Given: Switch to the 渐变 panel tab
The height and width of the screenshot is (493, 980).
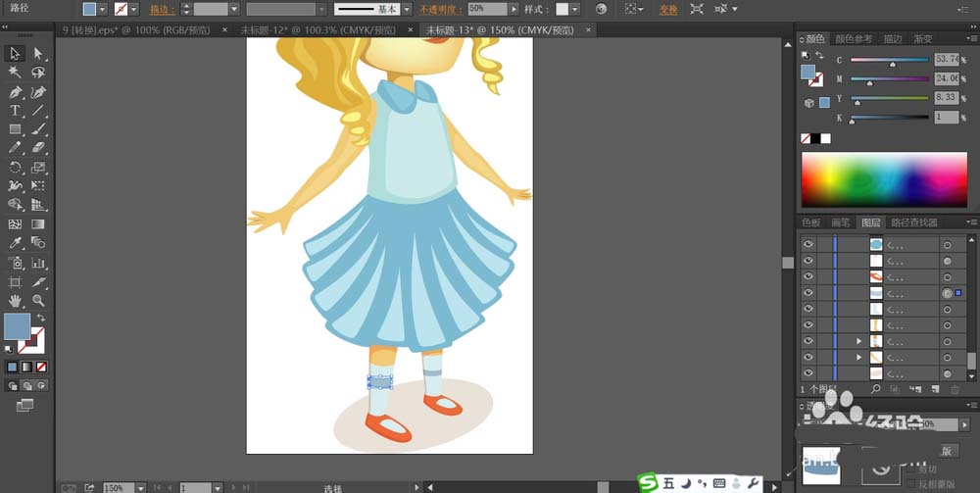Looking at the screenshot, I should [x=923, y=39].
